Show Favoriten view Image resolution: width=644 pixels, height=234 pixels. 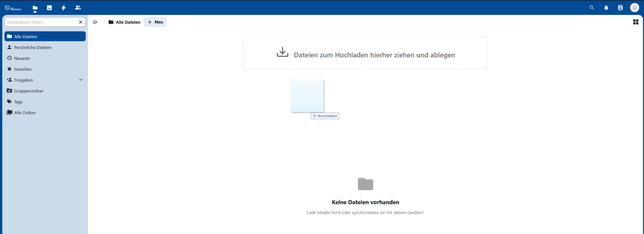point(23,69)
